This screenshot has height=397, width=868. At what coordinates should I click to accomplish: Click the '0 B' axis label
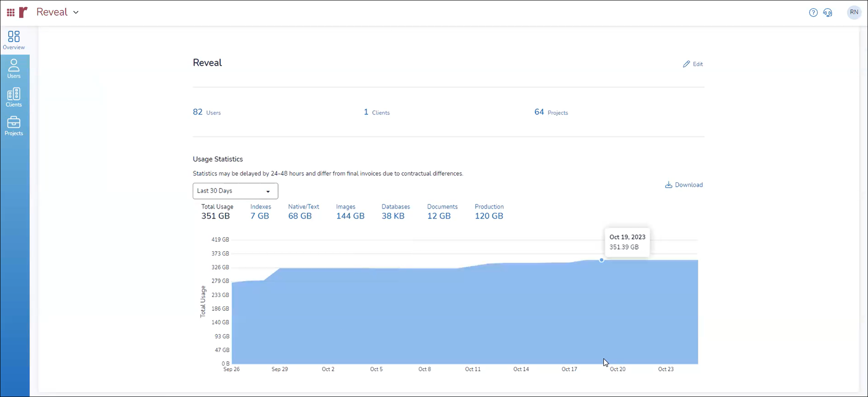(x=225, y=363)
